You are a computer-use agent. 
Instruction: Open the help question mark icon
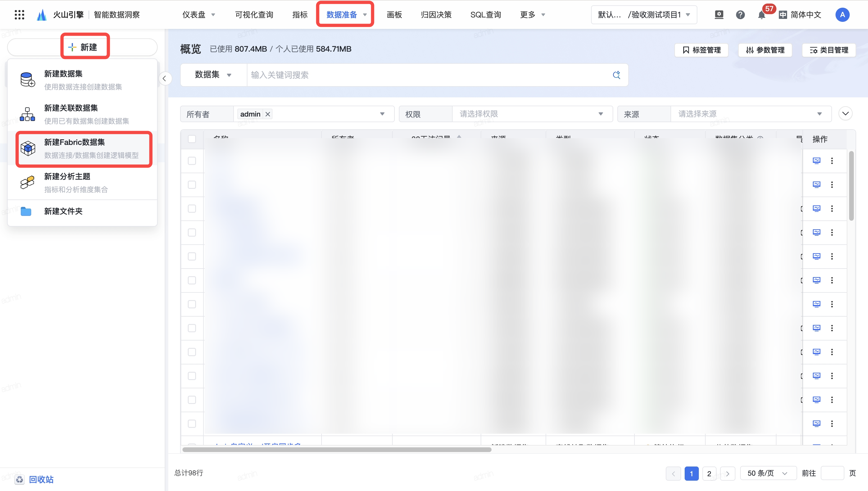click(740, 14)
